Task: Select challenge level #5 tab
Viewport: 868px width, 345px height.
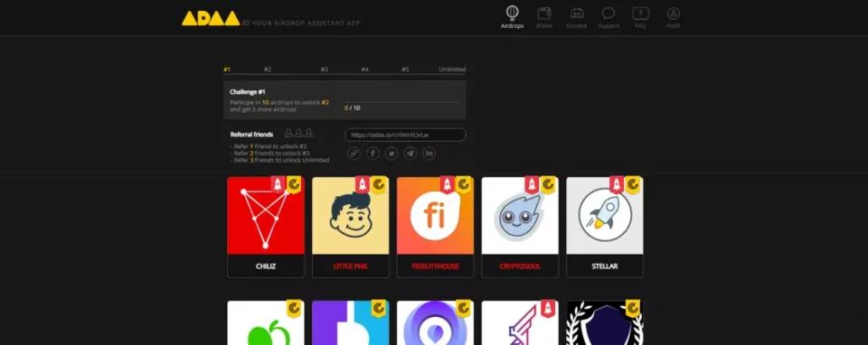Action: (405, 70)
